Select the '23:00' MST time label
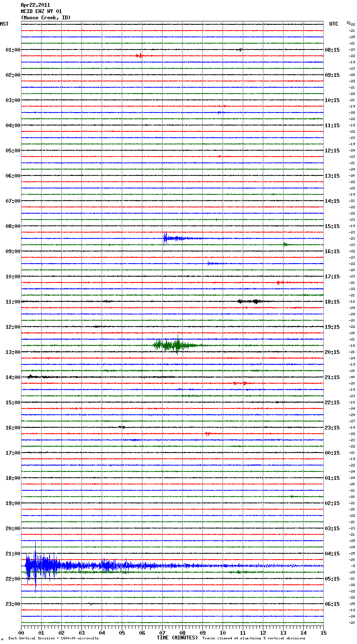 tap(13, 604)
